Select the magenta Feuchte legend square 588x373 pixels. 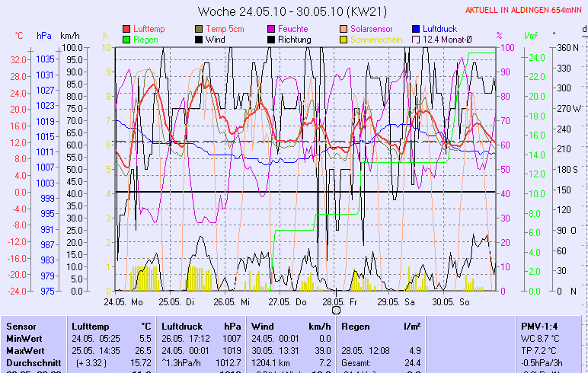point(272,29)
